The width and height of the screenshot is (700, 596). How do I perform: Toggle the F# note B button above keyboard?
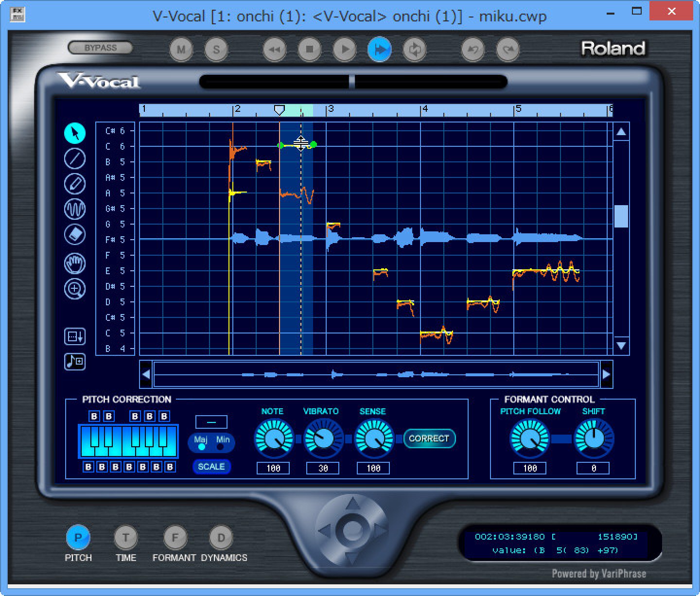pos(135,416)
